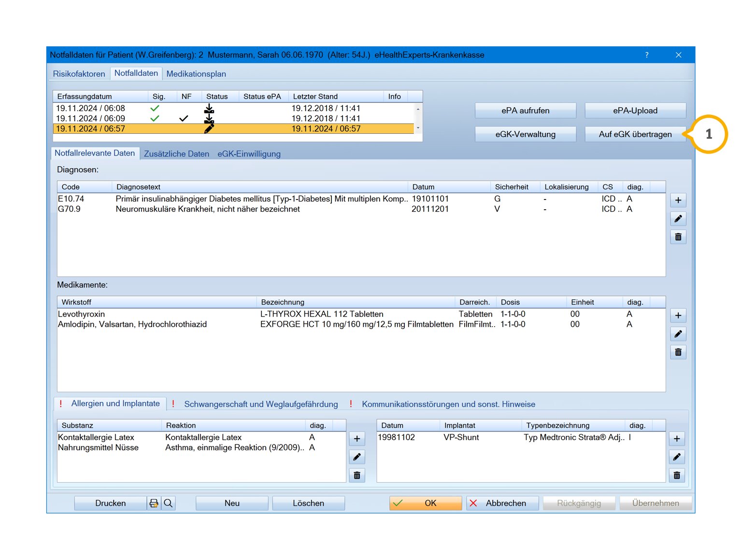
Task: Select record 19.11.2024 / 06:08
Action: click(x=233, y=108)
